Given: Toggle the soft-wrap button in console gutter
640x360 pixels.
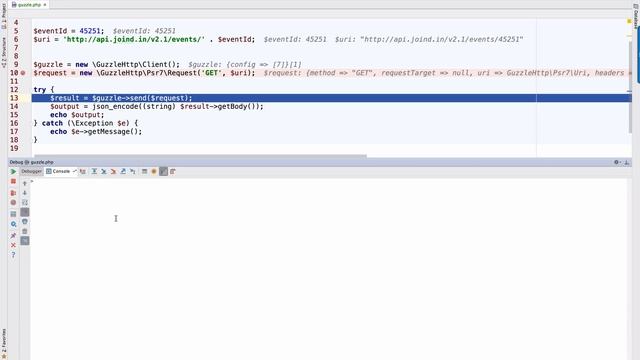Looking at the screenshot, I should pyautogui.click(x=25, y=202).
